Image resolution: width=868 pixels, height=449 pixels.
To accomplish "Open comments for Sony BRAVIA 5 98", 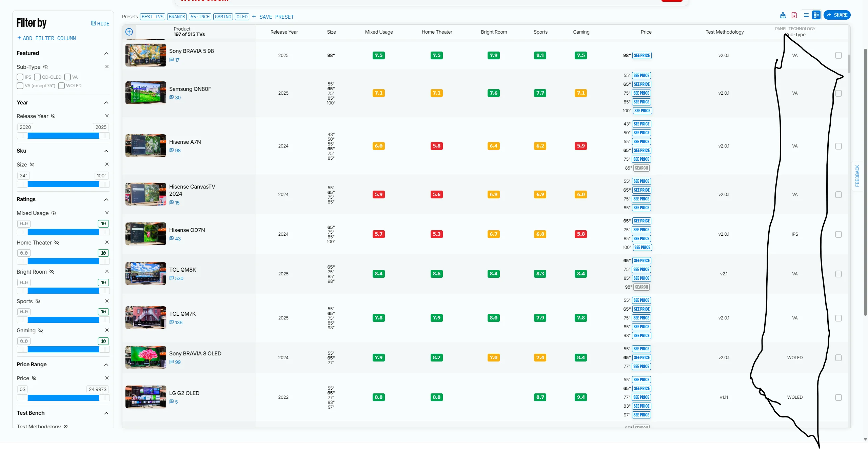I will (175, 60).
